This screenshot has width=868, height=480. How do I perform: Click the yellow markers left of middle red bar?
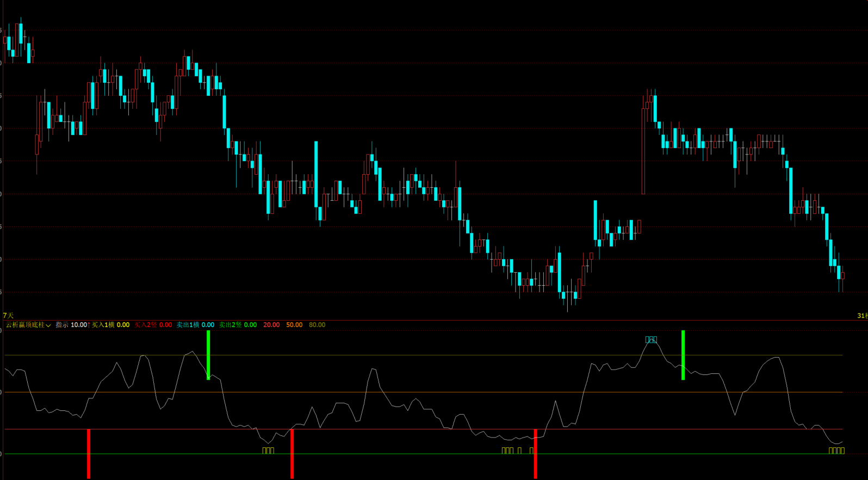click(268, 451)
